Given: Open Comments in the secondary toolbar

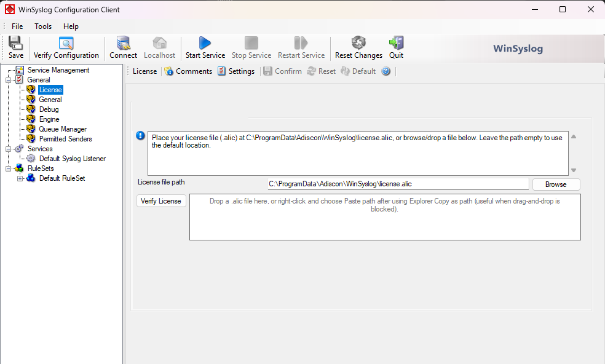Looking at the screenshot, I should point(188,71).
